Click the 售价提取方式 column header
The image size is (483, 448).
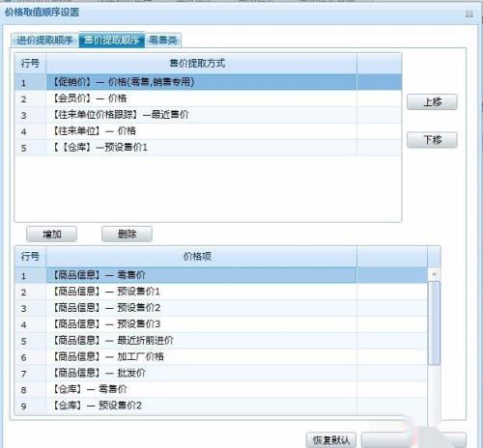pyautogui.click(x=202, y=64)
